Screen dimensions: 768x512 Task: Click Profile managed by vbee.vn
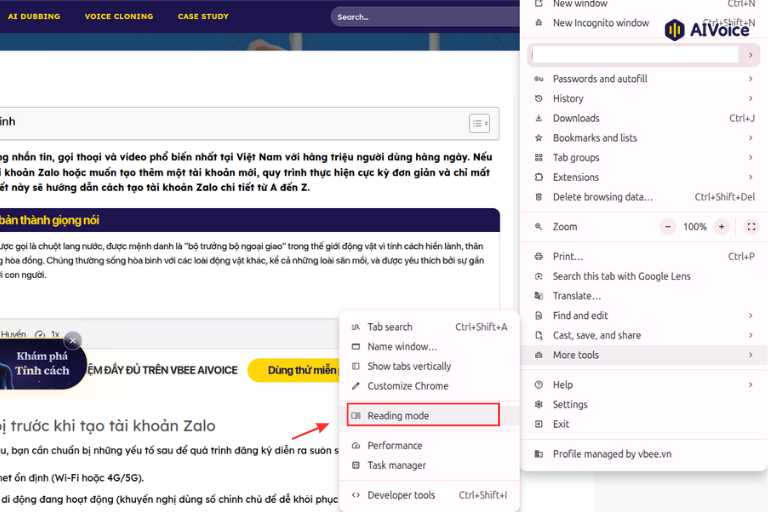[644, 454]
